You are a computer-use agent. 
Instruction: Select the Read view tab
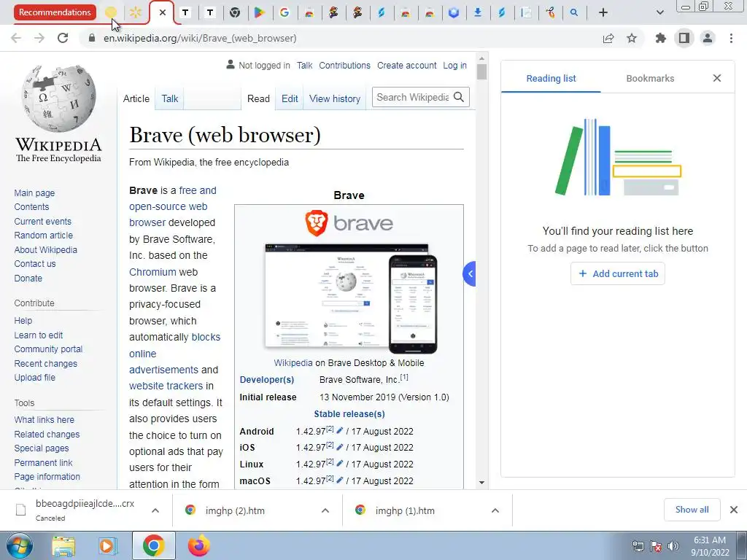tap(258, 98)
